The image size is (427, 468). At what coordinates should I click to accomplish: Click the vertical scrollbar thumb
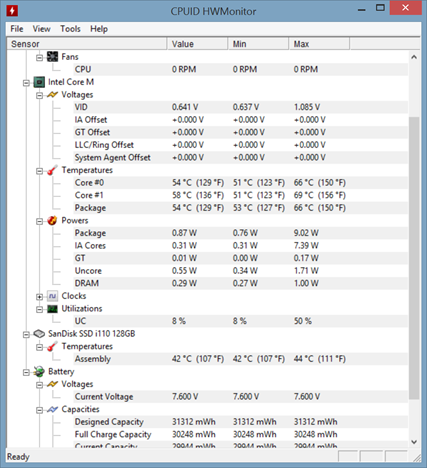[x=414, y=258]
